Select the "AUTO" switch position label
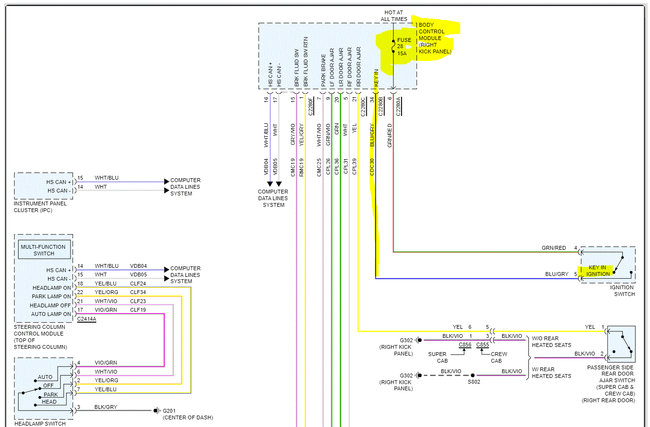The height and width of the screenshot is (427, 650). click(x=45, y=377)
